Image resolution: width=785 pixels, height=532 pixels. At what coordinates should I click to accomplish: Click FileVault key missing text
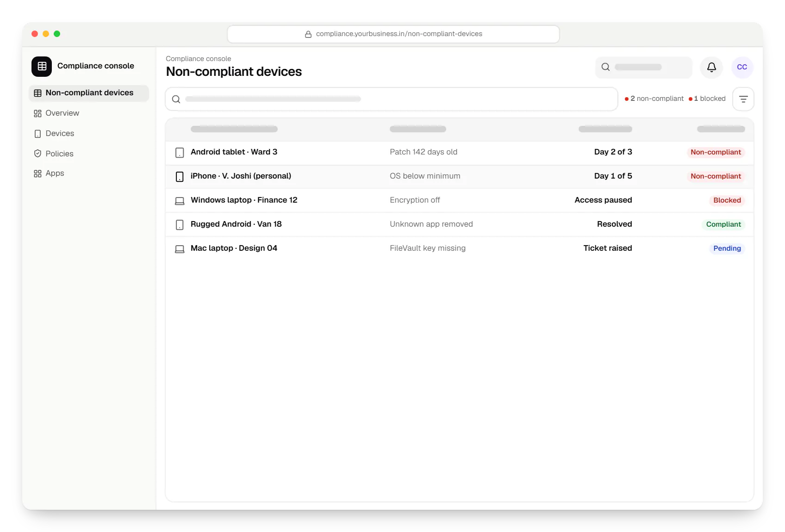[x=428, y=248]
